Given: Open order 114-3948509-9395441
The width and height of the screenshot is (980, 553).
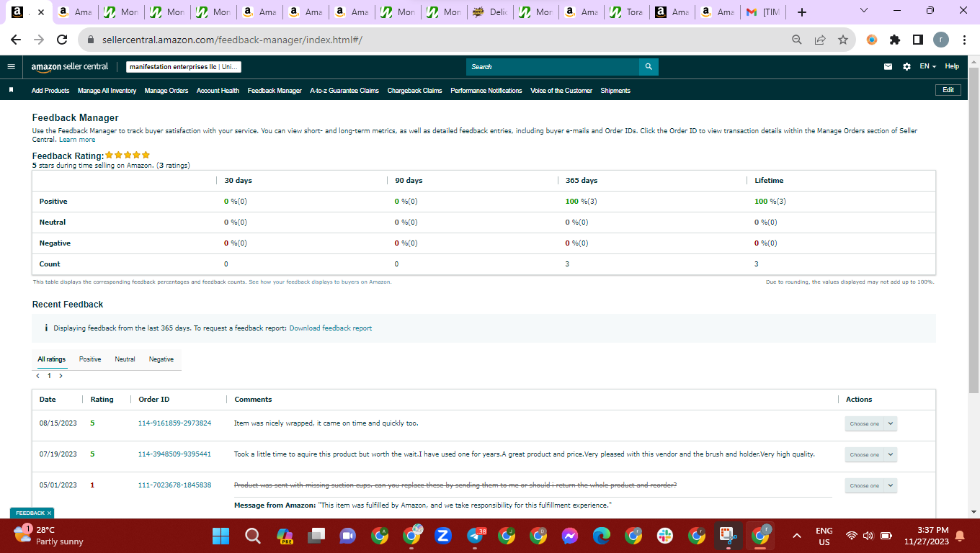Looking at the screenshot, I should click(174, 454).
